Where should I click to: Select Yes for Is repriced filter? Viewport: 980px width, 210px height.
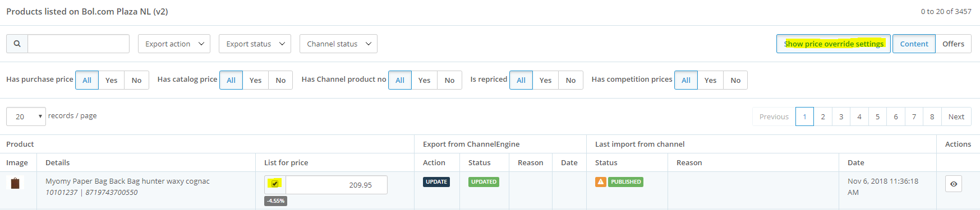coord(546,80)
